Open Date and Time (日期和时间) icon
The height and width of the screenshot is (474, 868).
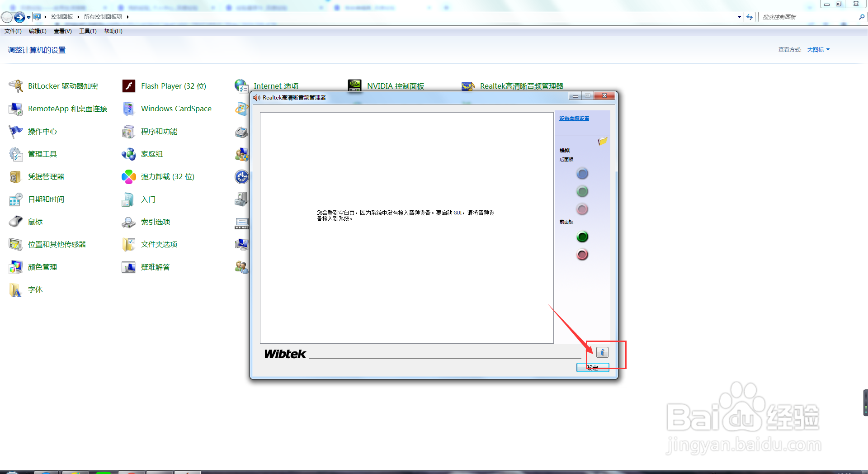16,199
